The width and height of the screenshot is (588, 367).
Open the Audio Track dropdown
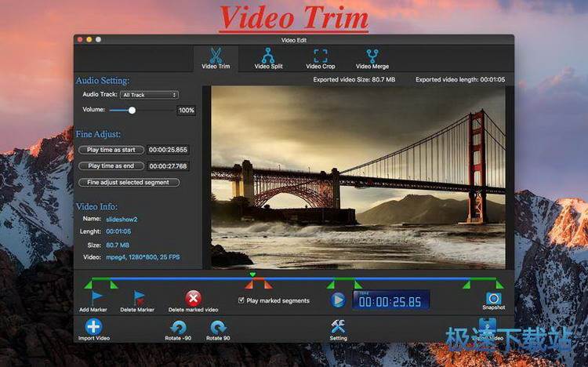tap(149, 95)
